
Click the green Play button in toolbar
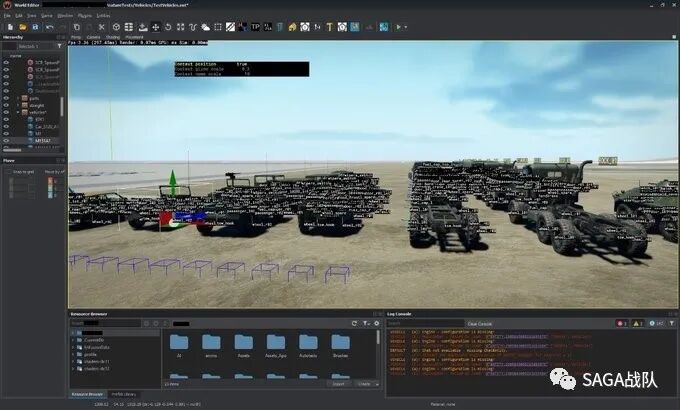(x=398, y=27)
